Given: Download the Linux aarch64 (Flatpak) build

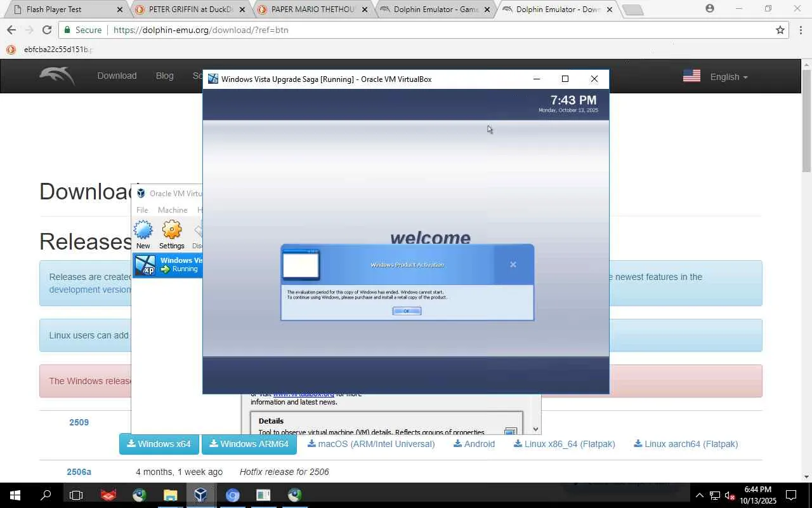Looking at the screenshot, I should click(x=686, y=444).
